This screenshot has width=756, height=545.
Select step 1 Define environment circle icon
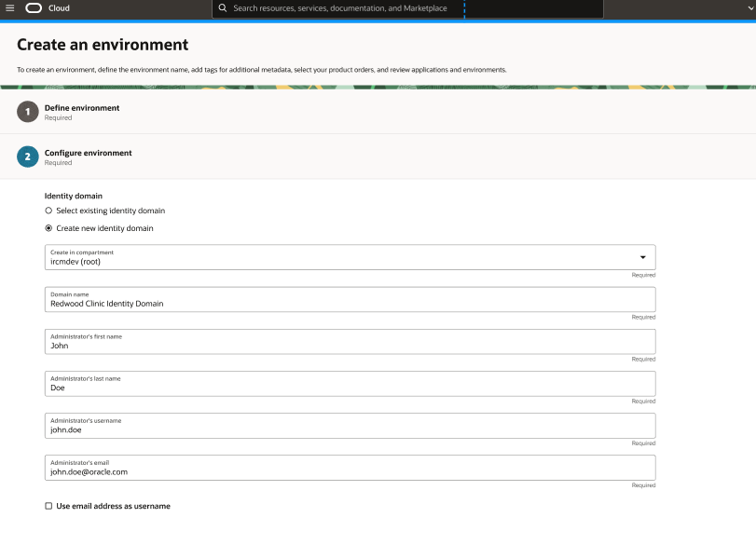pos(27,112)
